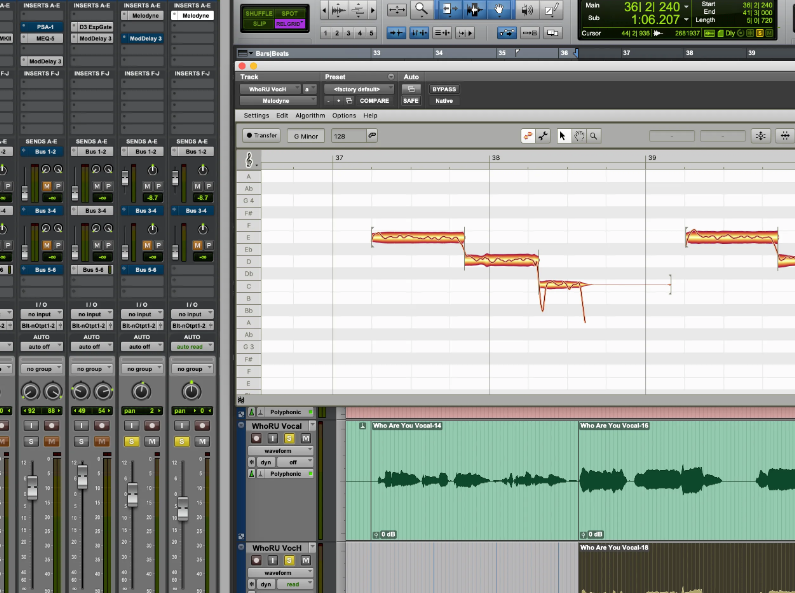The width and height of the screenshot is (795, 593).
Task: Open WhoRU Vocal track name dropdown arrow
Action: 312,426
